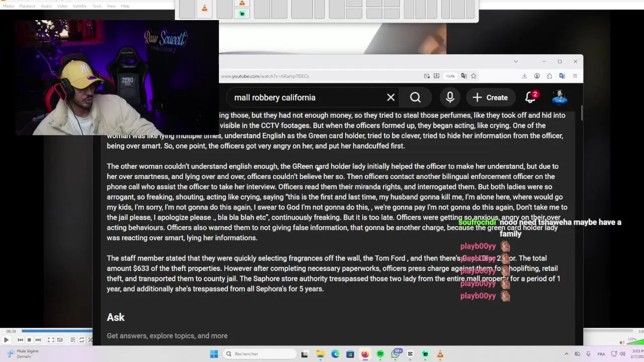Switch the FRA keyboard language
The width and height of the screenshot is (644, 362).
point(601,354)
